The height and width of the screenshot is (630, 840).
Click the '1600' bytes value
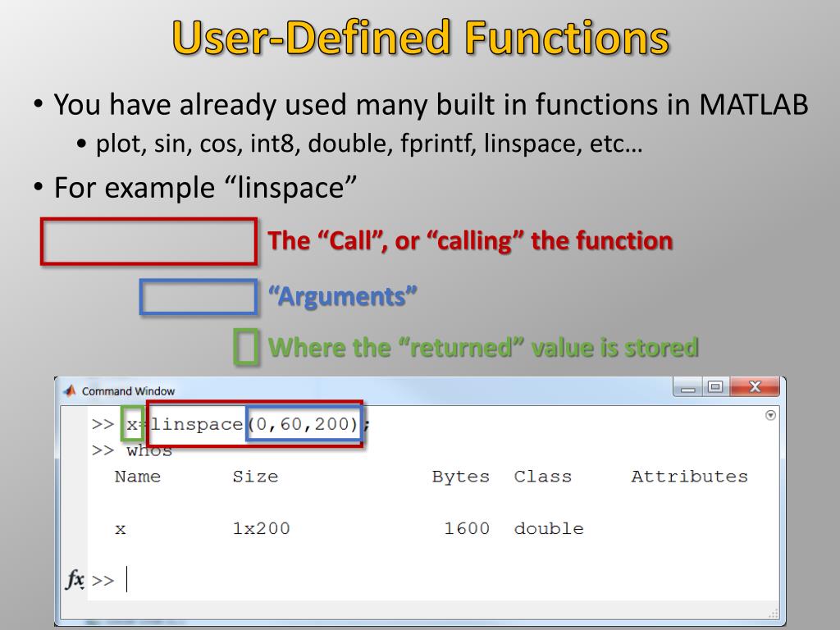[x=467, y=529]
